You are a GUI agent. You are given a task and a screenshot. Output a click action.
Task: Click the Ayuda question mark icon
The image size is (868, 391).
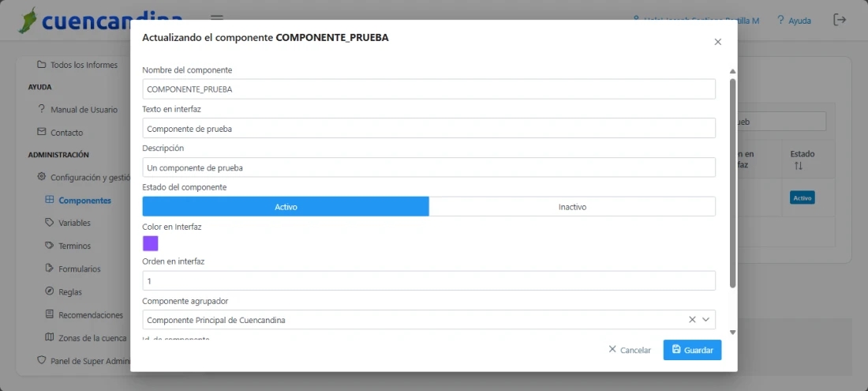[780, 20]
